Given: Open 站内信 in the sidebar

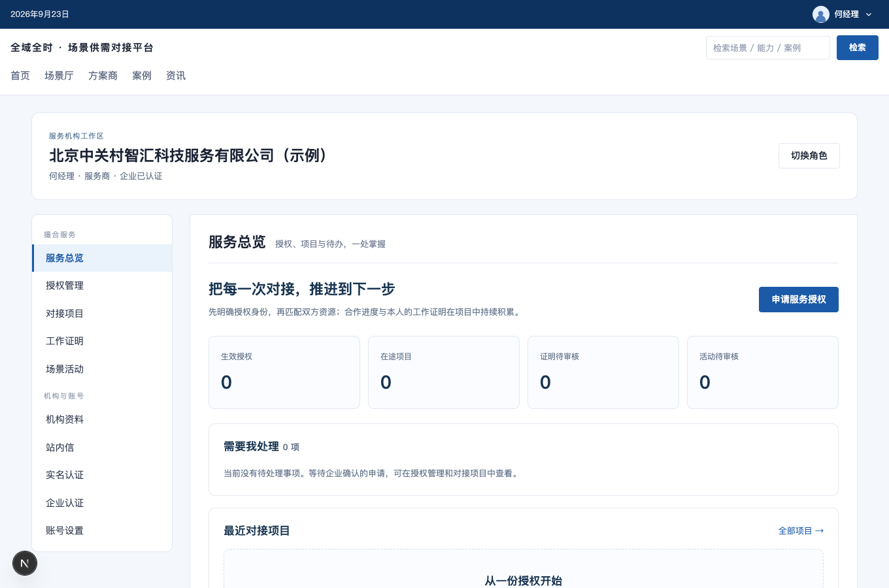Looking at the screenshot, I should tap(102, 448).
